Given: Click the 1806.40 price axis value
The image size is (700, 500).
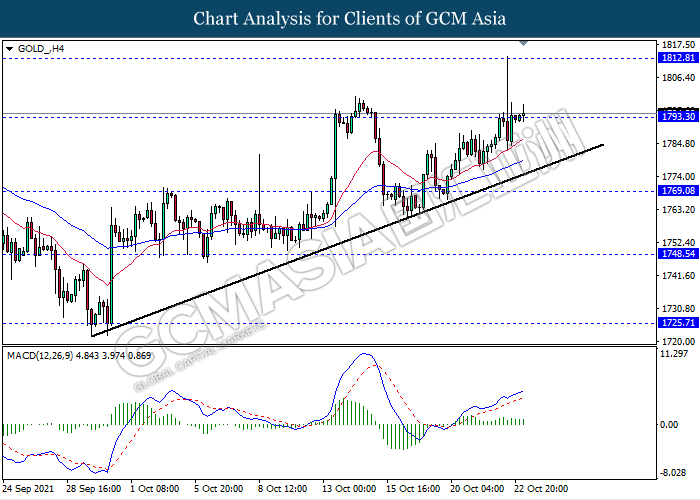Looking at the screenshot, I should point(678,78).
